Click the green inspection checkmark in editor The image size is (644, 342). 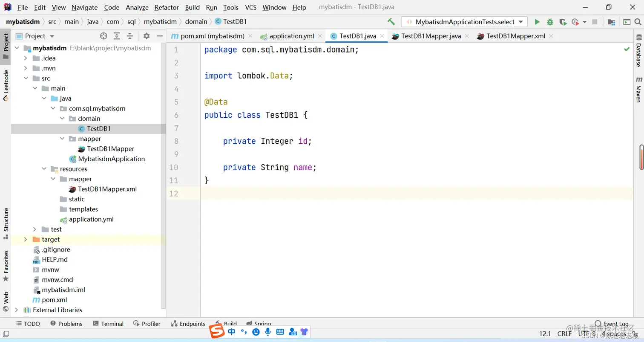[x=627, y=49]
